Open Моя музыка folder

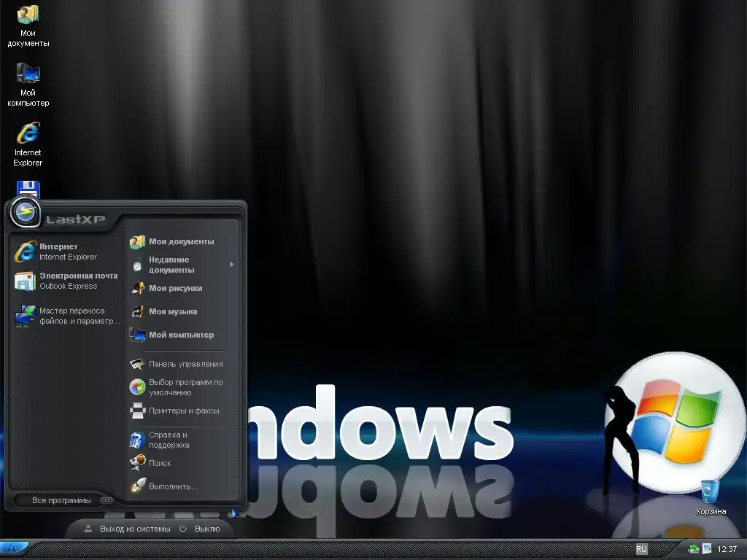point(163,311)
